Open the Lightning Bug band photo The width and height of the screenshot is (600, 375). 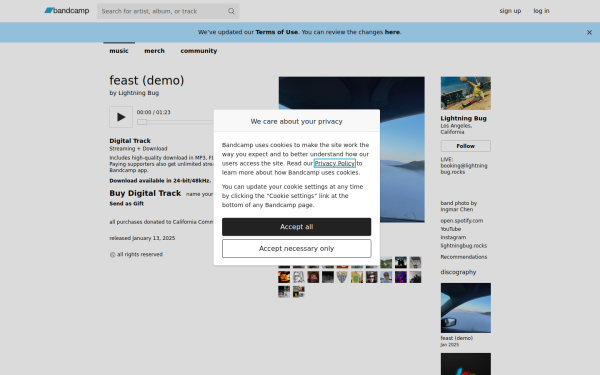465,93
